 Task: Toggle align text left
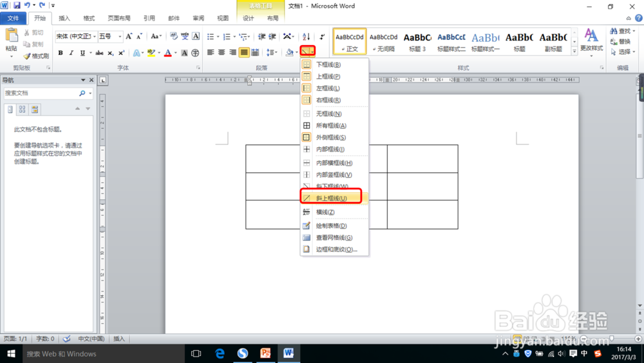[211, 52]
